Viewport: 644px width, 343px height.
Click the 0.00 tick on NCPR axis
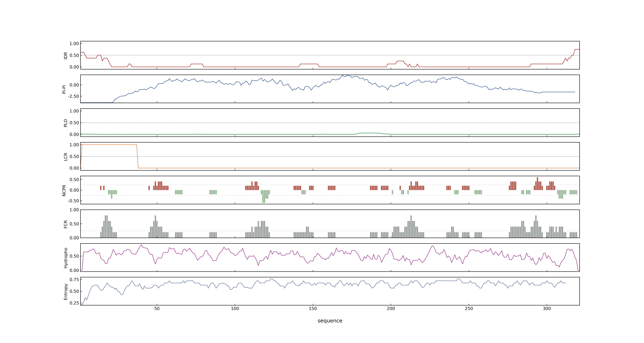pos(74,190)
